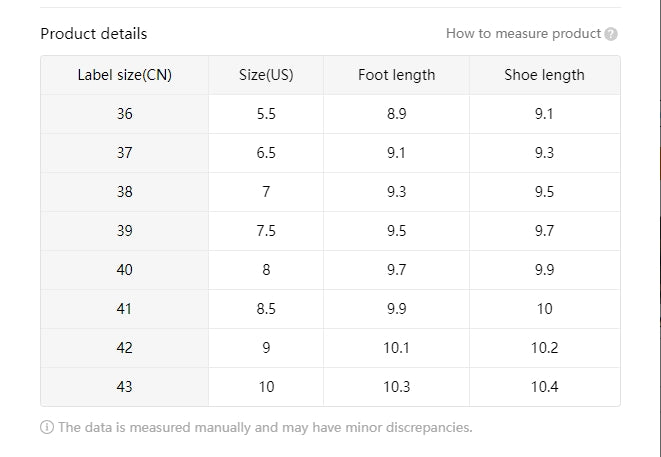Select label size 36 row
The image size is (661, 457).
[x=330, y=114]
